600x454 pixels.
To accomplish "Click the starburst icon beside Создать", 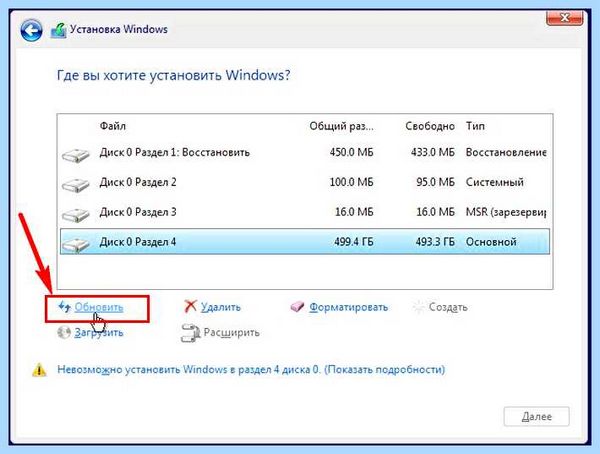I will pyautogui.click(x=418, y=307).
